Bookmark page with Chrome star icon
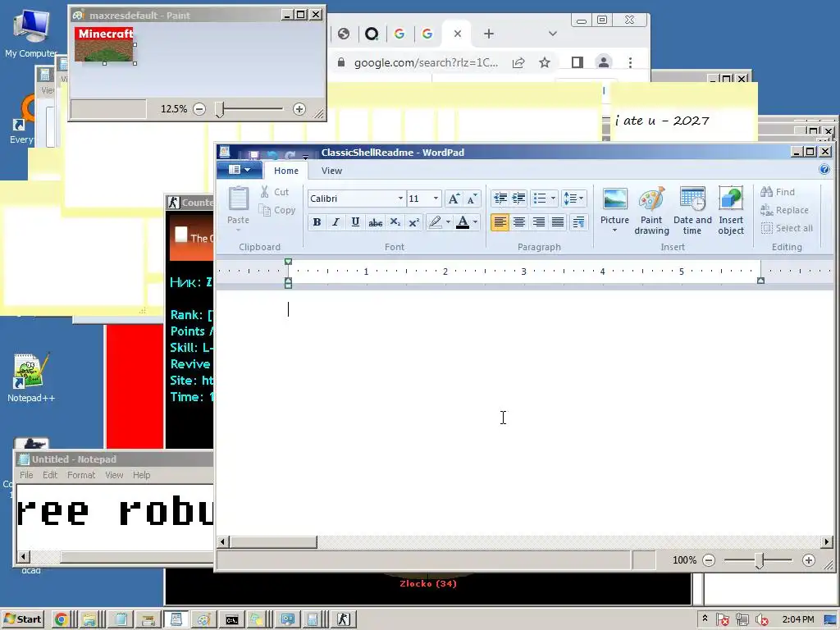The image size is (840, 630). (545, 62)
